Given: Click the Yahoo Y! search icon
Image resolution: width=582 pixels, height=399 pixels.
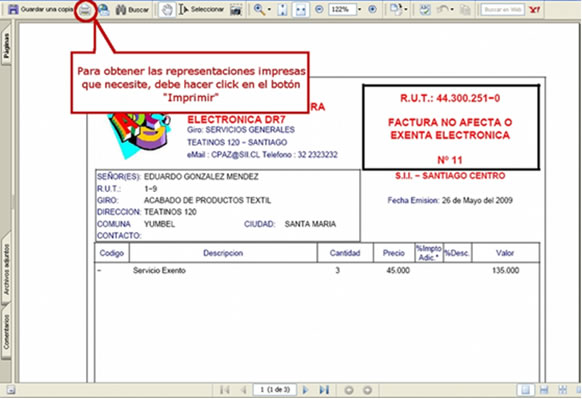Looking at the screenshot, I should pyautogui.click(x=534, y=10).
